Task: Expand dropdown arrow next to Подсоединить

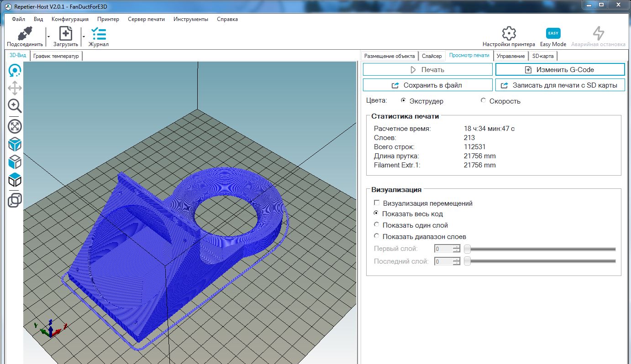Action: (48, 36)
